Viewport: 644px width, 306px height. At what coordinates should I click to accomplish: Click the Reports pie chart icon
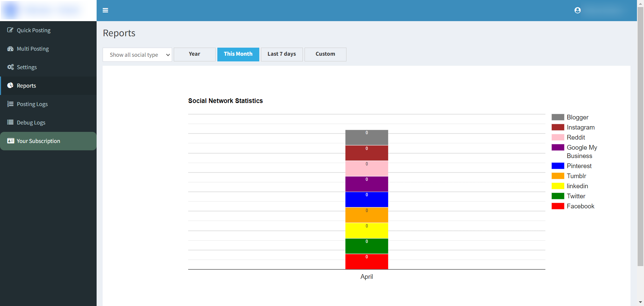point(10,86)
